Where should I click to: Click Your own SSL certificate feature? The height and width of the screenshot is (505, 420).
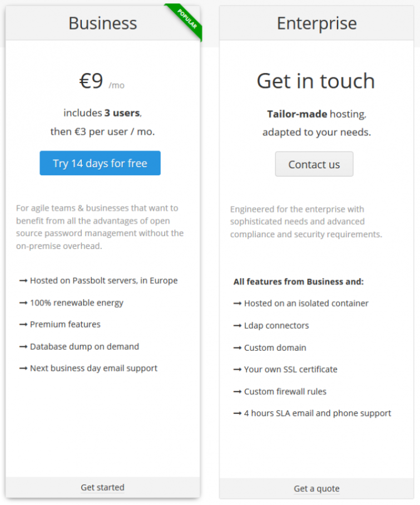290,369
